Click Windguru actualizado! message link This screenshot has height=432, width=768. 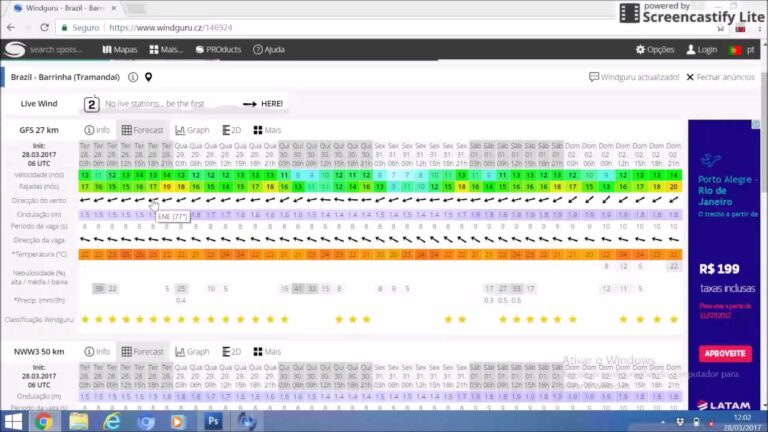(x=634, y=77)
